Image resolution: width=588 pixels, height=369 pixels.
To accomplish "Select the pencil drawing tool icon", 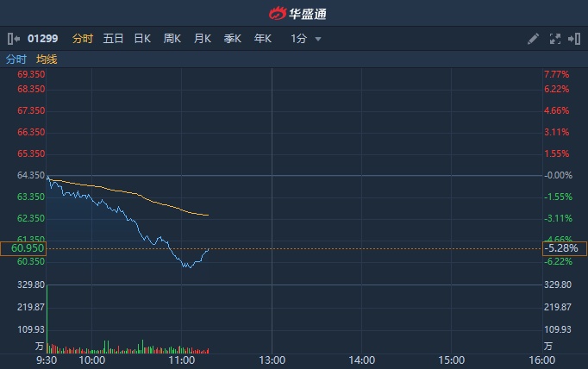I will coord(533,39).
